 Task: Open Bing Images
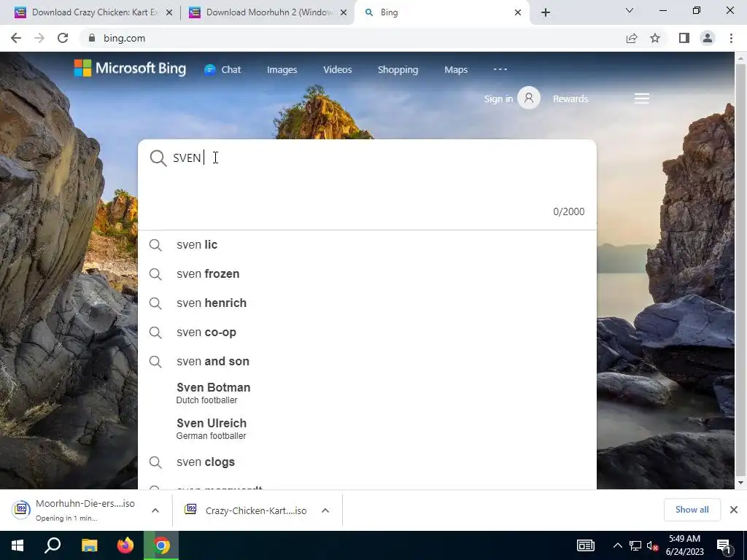tap(282, 69)
